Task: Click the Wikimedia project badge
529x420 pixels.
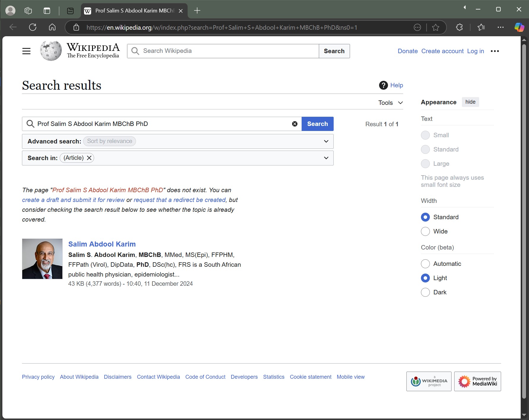Action: coord(429,381)
